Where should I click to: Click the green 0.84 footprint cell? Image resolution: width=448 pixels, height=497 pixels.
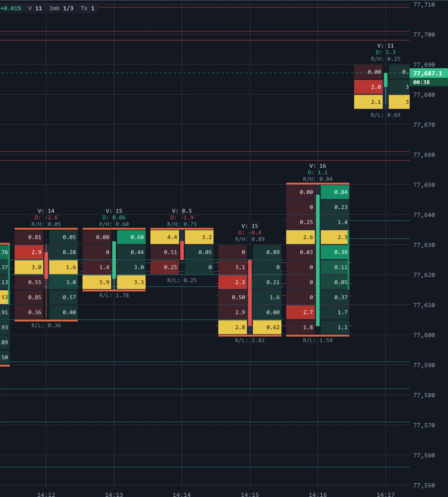pos(335,192)
